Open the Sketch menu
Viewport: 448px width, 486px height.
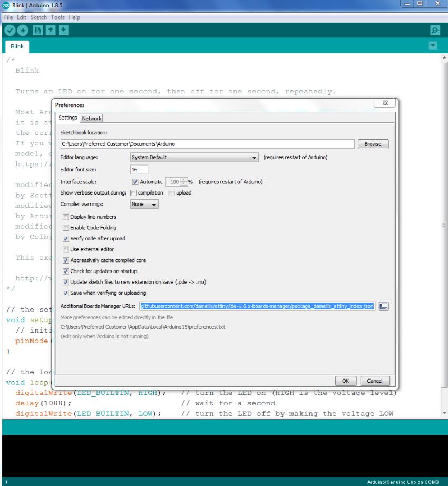(x=38, y=17)
